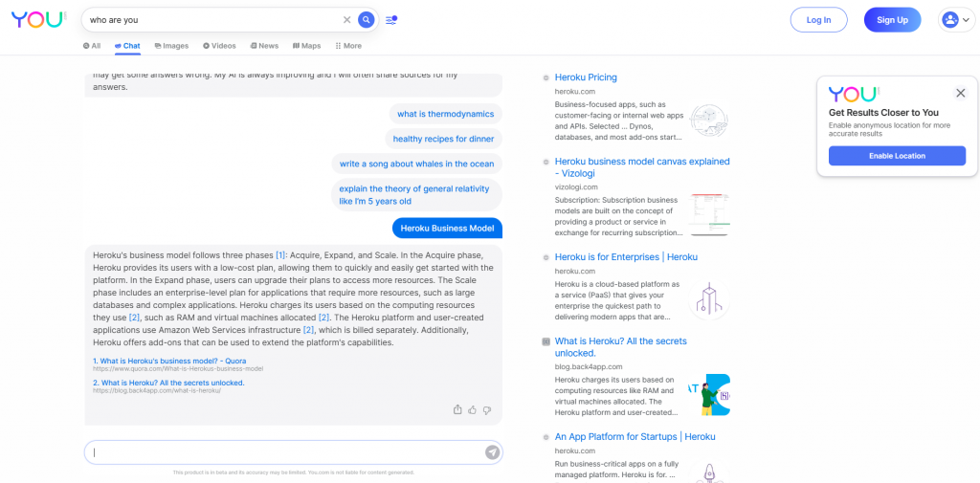Open 'What is Heroku? All the secrets' sidebar result
The height and width of the screenshot is (483, 980).
(620, 347)
